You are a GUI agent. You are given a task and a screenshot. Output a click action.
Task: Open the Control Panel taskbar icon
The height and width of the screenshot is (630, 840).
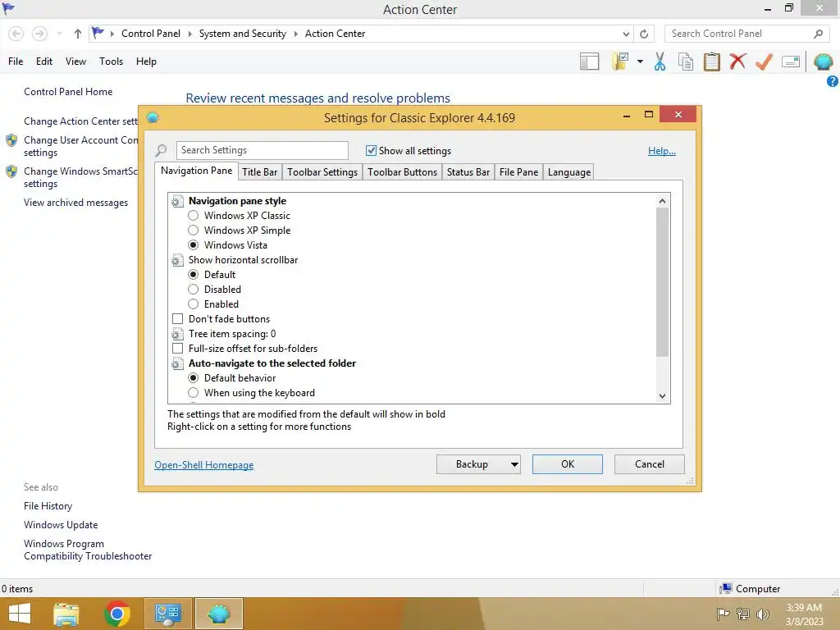pos(167,614)
